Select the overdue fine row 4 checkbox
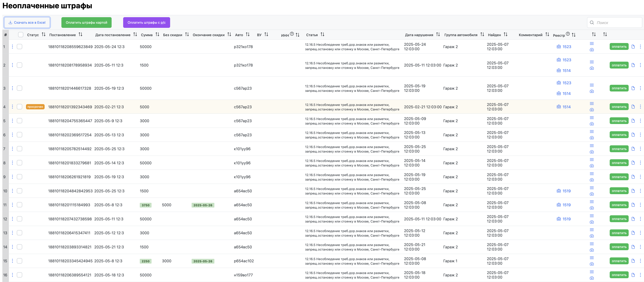 pos(20,107)
